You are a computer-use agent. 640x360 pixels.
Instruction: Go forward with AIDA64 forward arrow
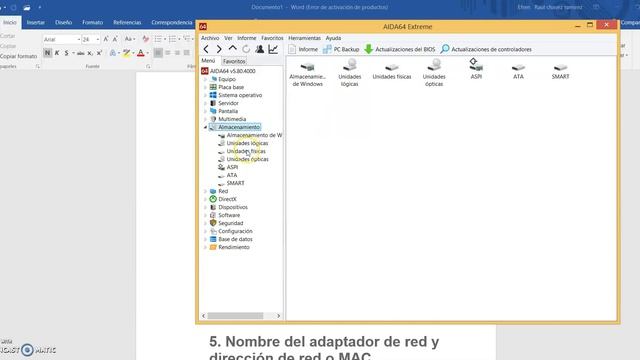coord(219,49)
